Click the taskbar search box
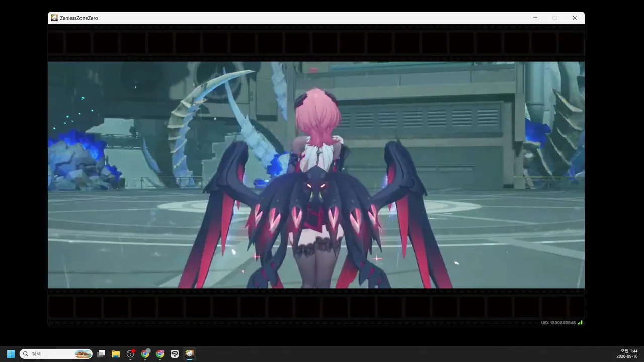 point(56,354)
